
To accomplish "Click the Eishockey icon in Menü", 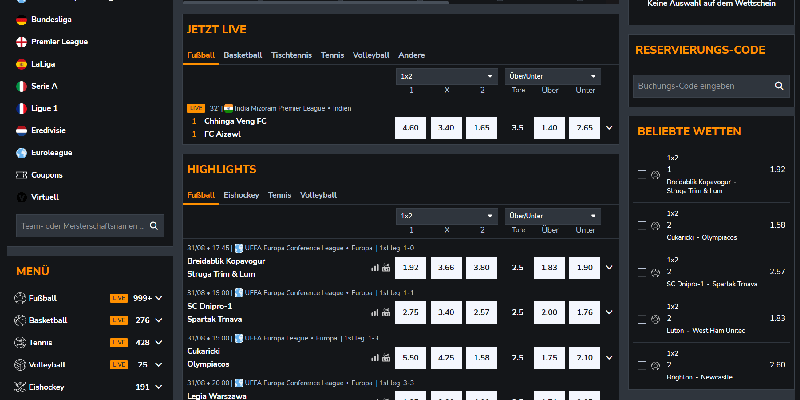I will click(x=21, y=386).
